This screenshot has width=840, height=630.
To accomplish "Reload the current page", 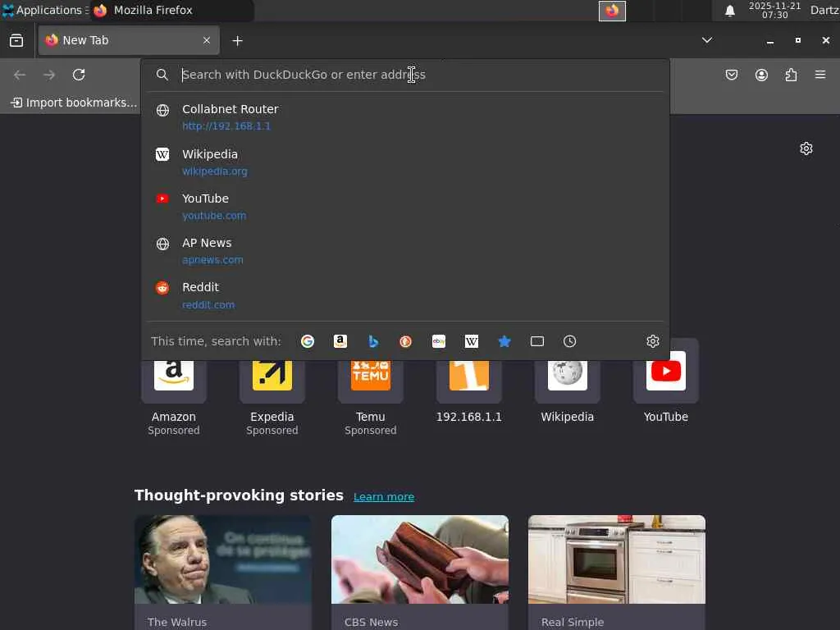I will click(x=79, y=75).
